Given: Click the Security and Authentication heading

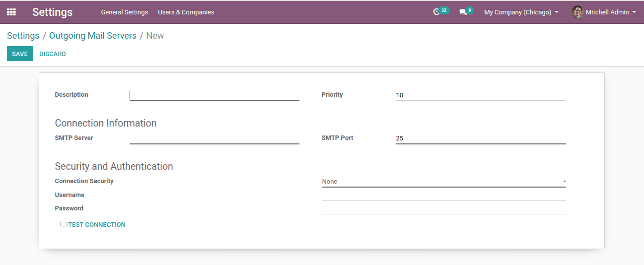Looking at the screenshot, I should coord(114,166).
